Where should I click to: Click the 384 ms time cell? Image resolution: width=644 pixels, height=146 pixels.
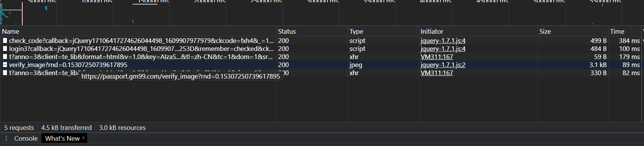click(629, 41)
